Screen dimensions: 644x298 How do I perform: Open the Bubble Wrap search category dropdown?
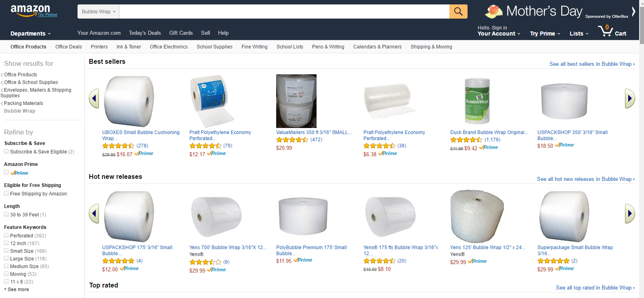(x=98, y=11)
